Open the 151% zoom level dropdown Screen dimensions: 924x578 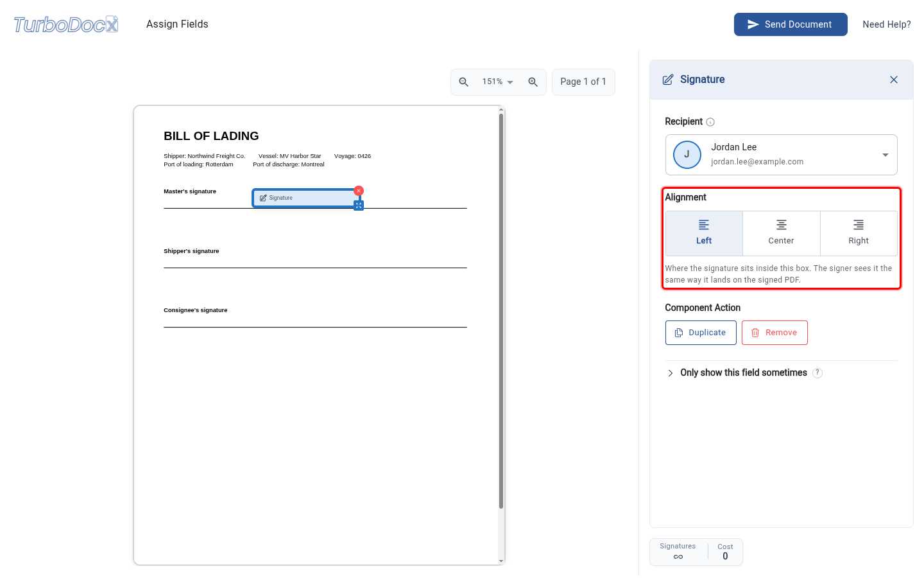click(x=498, y=82)
